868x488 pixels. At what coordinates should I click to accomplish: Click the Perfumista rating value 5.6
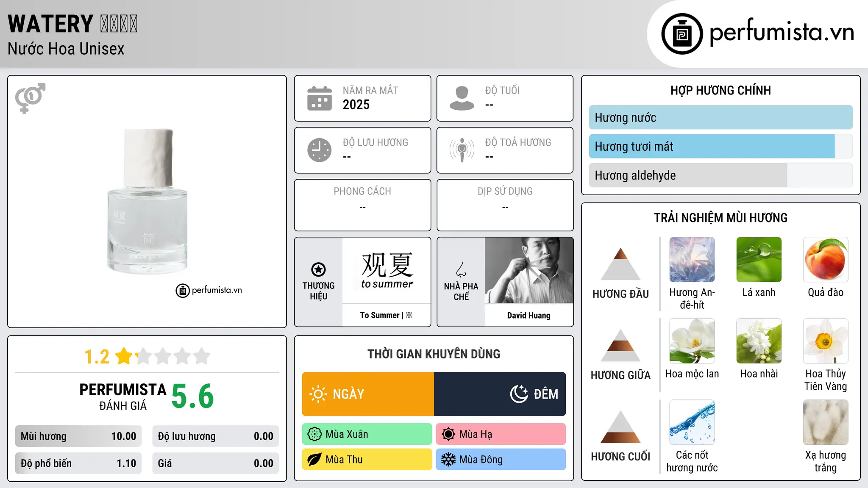point(193,396)
